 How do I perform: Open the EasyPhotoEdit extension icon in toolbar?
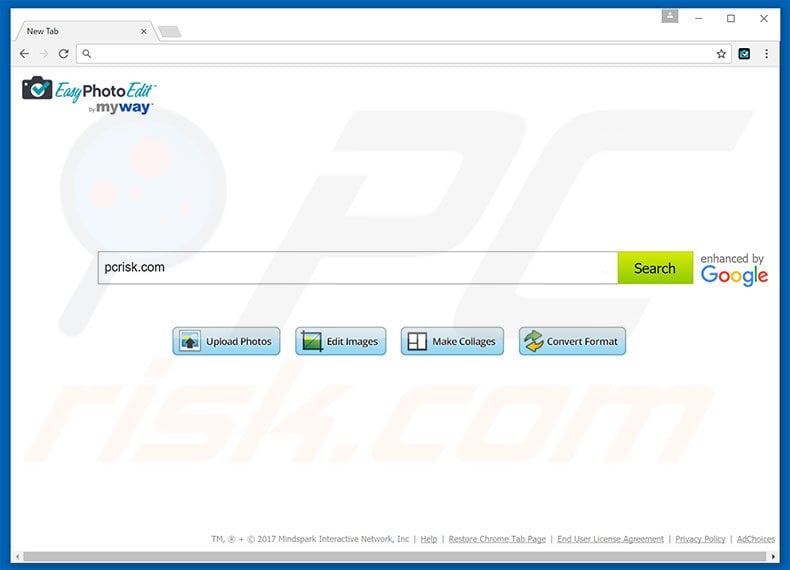[x=744, y=53]
